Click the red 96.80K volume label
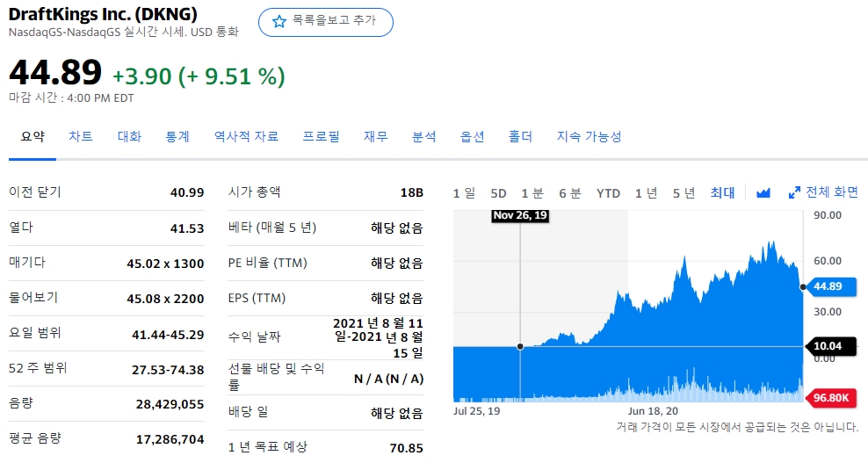This screenshot has height=470, width=868. click(x=831, y=397)
